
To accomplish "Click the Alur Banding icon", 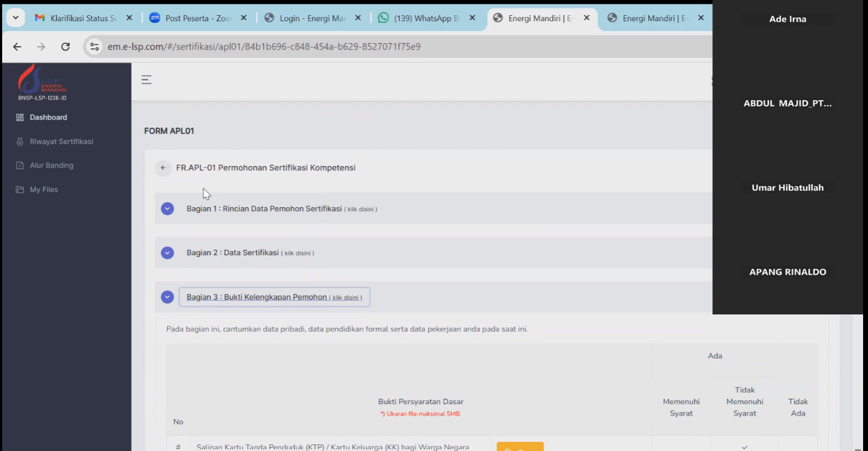I will [x=20, y=165].
